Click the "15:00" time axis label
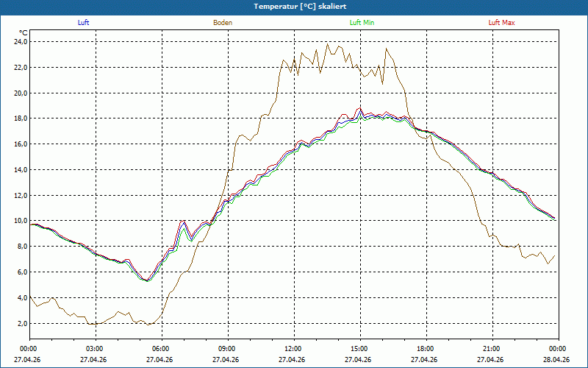This screenshot has width=588, height=368. pos(360,349)
